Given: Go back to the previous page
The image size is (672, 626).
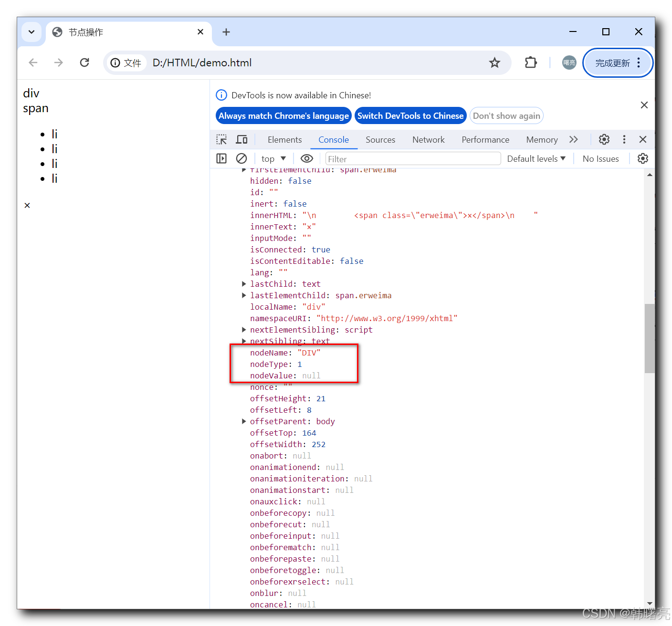Looking at the screenshot, I should (x=33, y=63).
